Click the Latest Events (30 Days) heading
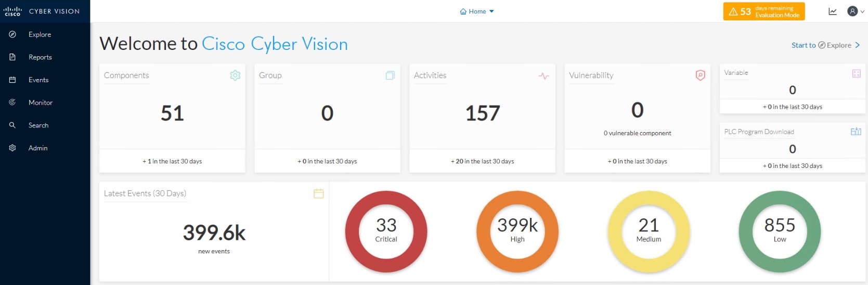 coord(145,193)
